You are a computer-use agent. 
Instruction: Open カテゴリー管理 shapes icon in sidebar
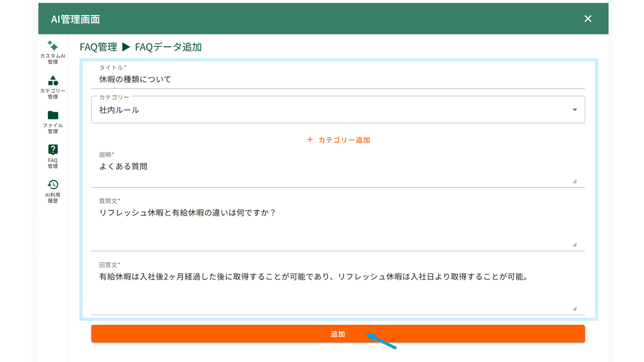click(x=53, y=80)
